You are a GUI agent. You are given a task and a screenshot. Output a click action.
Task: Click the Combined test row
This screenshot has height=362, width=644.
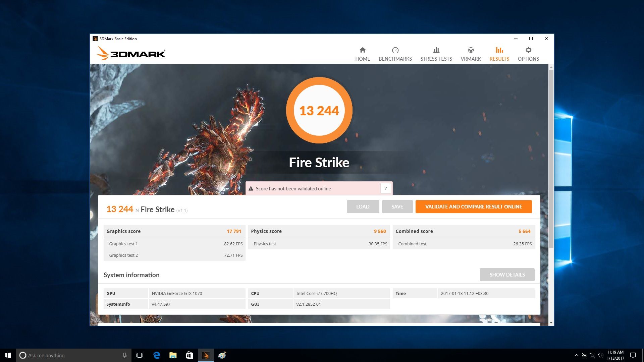(464, 244)
